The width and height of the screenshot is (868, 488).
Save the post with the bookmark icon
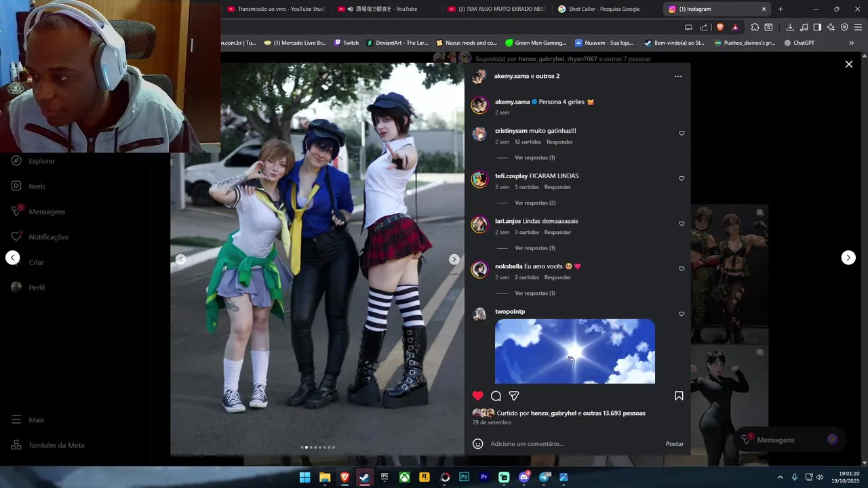click(679, 396)
